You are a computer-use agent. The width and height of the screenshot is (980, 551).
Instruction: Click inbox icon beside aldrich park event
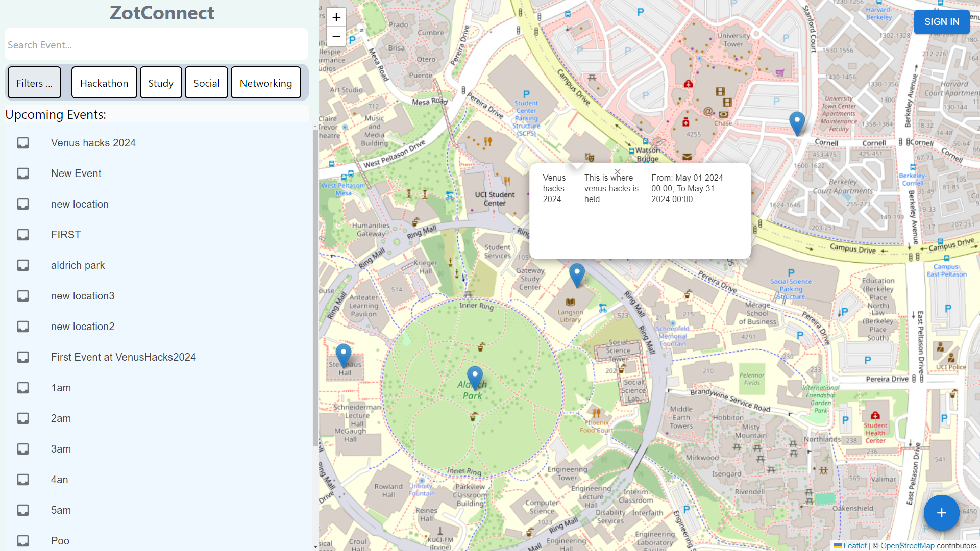(23, 265)
